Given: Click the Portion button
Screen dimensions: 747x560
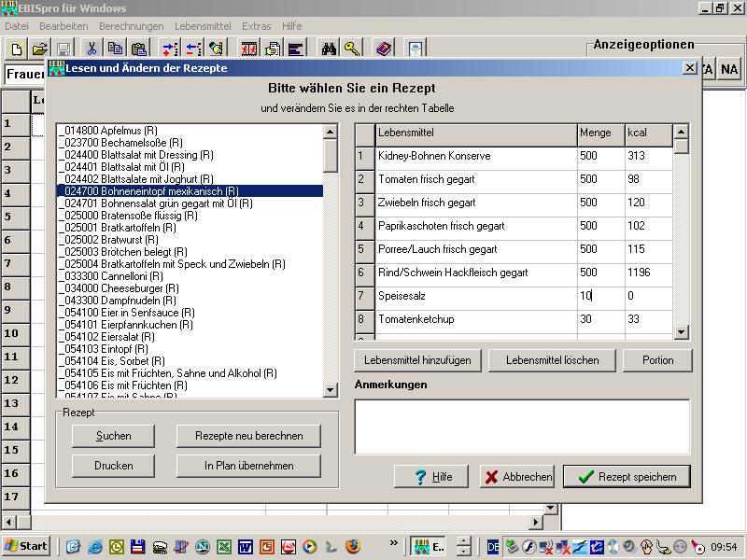Looking at the screenshot, I should (x=657, y=360).
